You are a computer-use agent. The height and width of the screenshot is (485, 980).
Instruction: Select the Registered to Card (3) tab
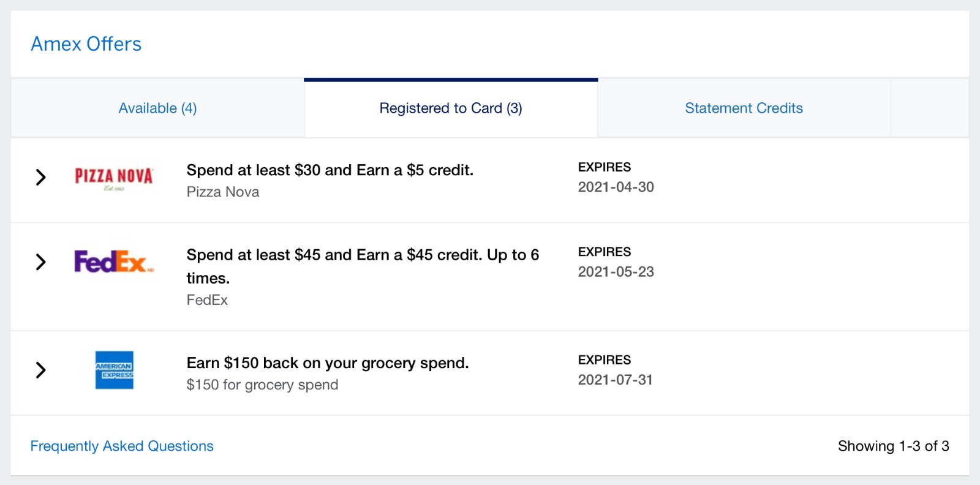tap(451, 108)
